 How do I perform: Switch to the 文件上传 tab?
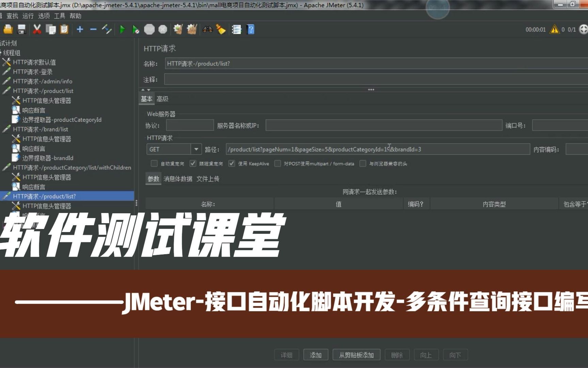click(x=208, y=179)
